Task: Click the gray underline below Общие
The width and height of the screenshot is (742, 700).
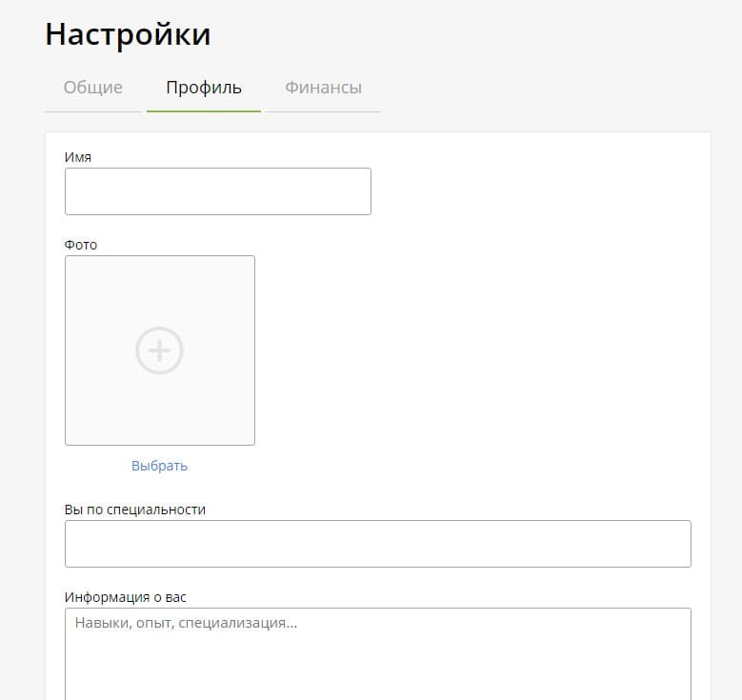Action: 92,111
